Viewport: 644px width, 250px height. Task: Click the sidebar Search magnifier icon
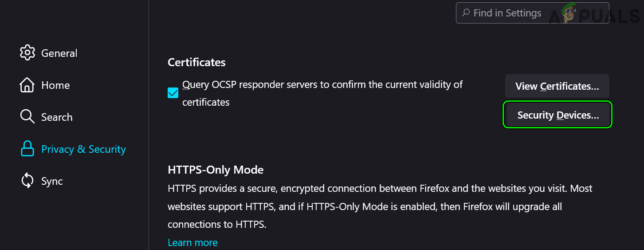tap(27, 117)
